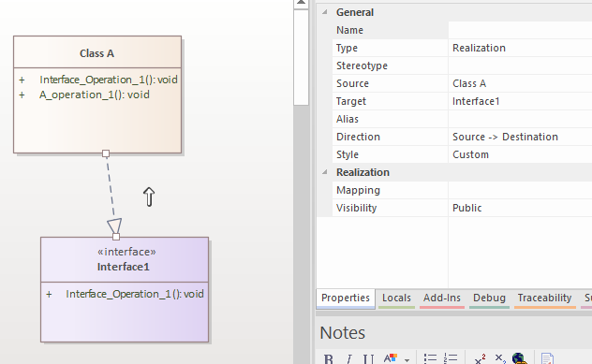Select the Class A element header
The image size is (592, 364).
tap(97, 52)
